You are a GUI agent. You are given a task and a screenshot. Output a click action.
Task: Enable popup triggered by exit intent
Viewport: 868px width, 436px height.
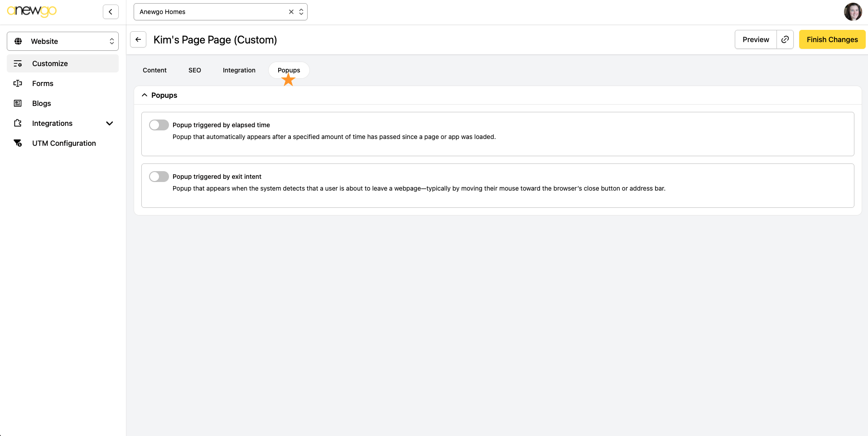point(159,177)
